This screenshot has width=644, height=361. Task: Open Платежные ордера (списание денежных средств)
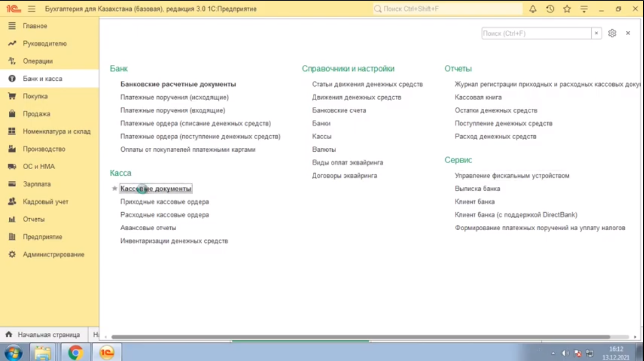pos(195,123)
